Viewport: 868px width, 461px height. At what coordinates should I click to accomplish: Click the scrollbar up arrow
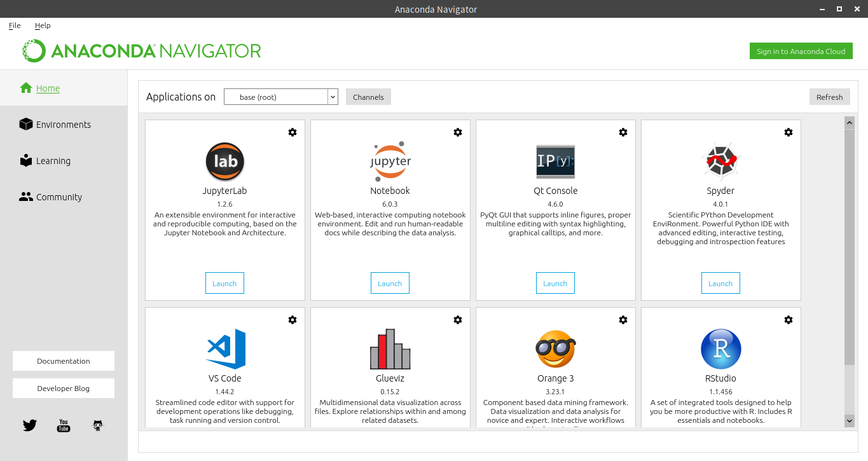click(x=850, y=121)
